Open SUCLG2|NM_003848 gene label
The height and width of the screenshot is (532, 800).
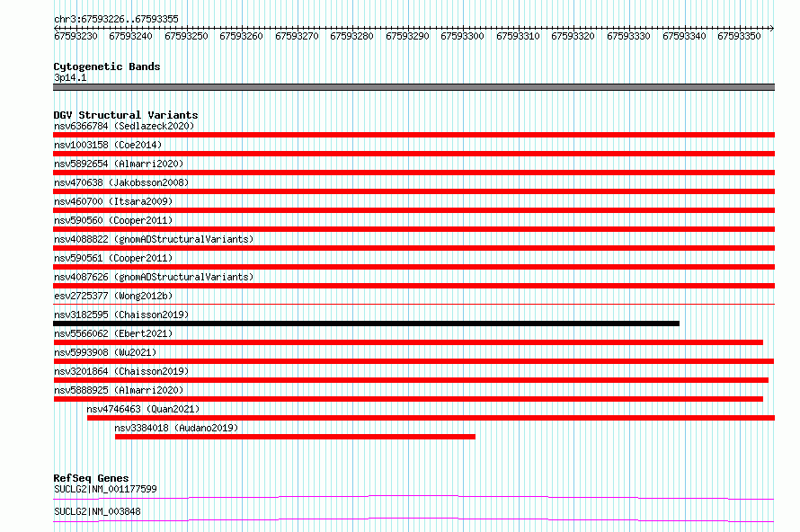(97, 511)
